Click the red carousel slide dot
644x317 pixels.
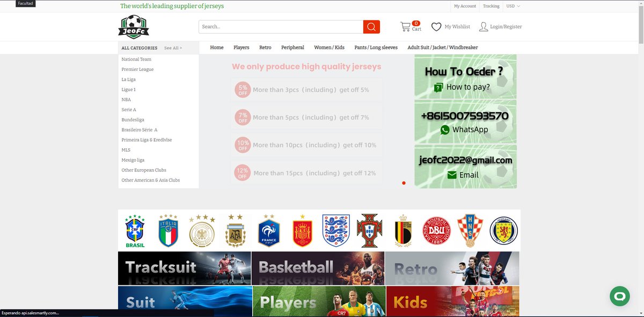tap(404, 183)
